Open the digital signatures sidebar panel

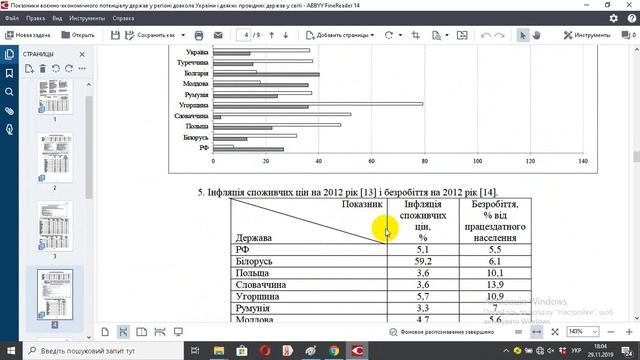[9, 130]
